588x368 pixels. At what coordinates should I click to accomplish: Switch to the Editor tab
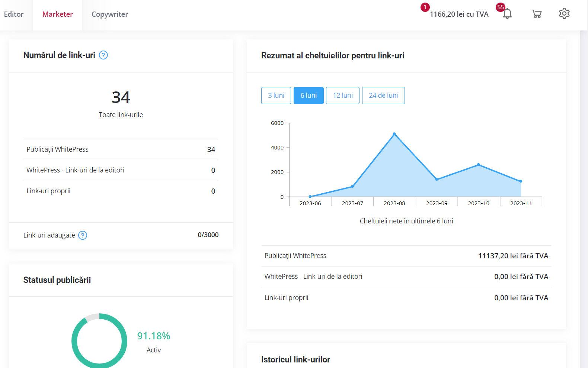[14, 14]
